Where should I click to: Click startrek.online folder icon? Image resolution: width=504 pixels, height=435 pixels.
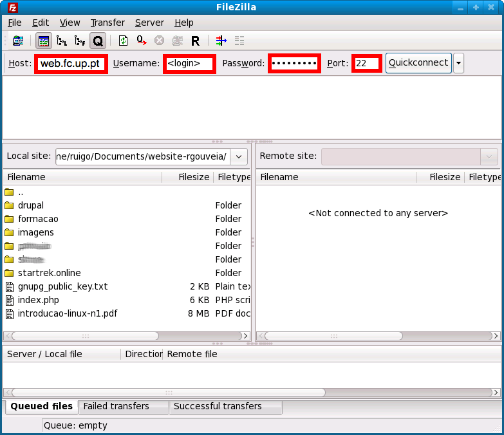tap(9, 273)
